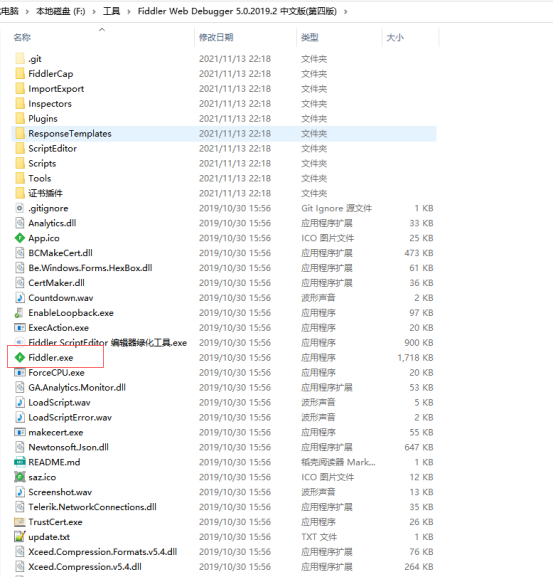Select file name Xceed.Compression.v5.4.dll
Viewport: 554px width, 577px height.
(x=85, y=567)
